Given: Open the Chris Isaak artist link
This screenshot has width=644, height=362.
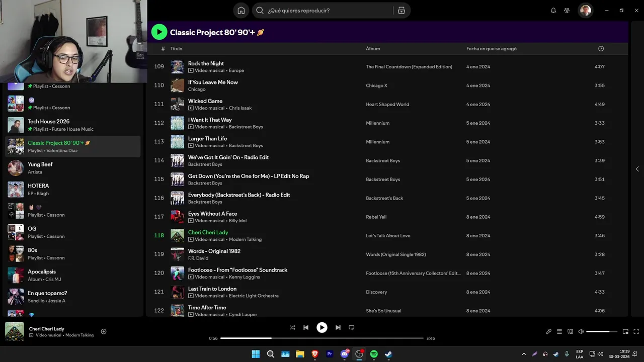Looking at the screenshot, I should click(x=240, y=108).
